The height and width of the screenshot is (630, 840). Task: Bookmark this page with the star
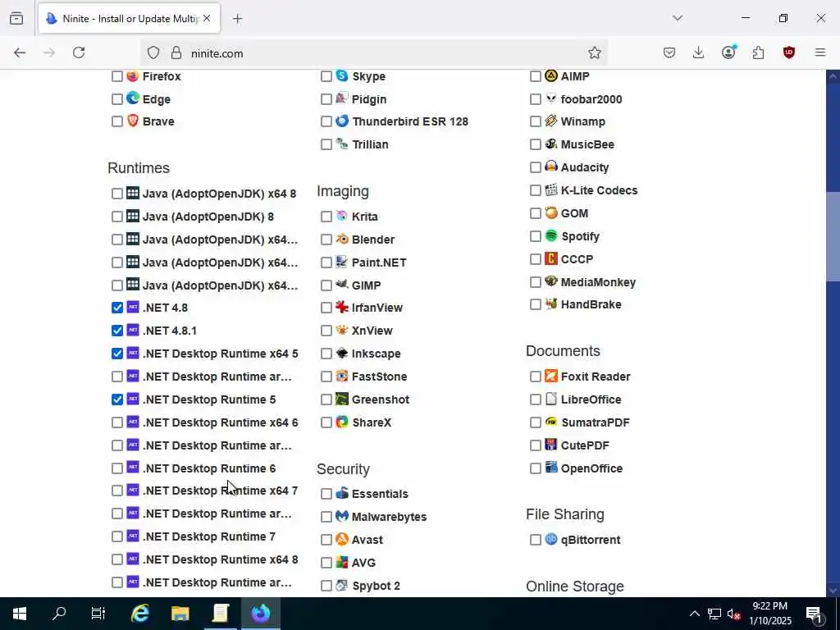click(594, 52)
